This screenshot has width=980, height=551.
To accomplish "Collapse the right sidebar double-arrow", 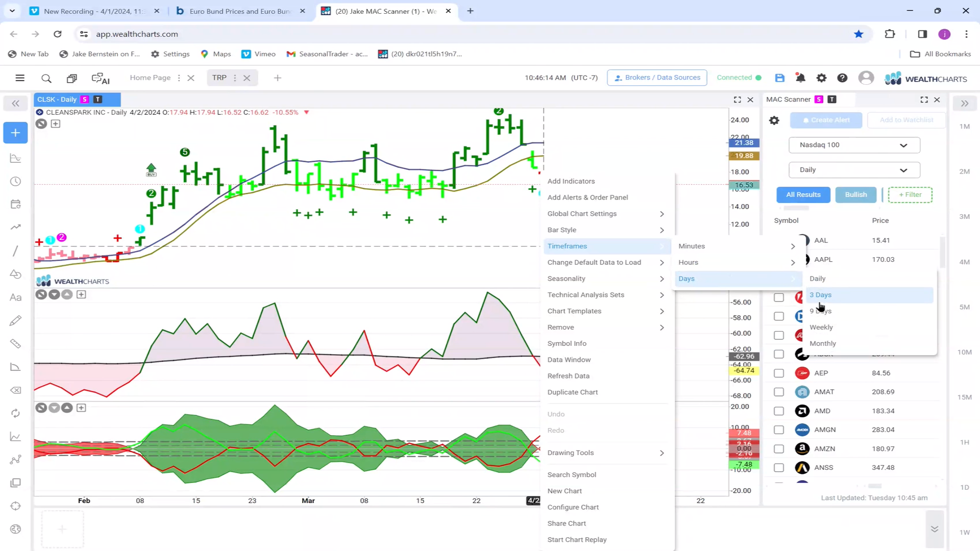I will [x=964, y=104].
